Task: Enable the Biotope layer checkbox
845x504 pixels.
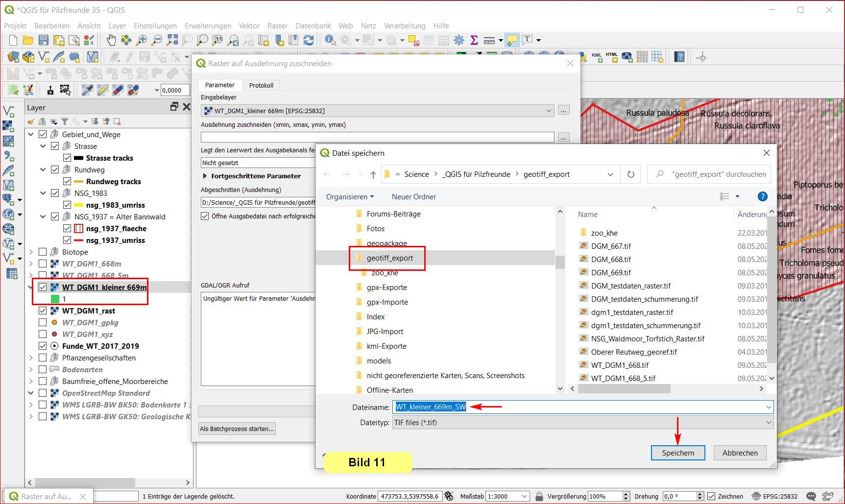Action: 43,252
